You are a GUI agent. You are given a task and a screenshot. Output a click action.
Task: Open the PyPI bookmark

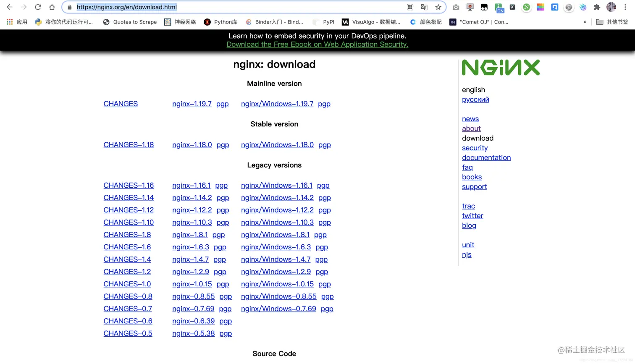pyautogui.click(x=323, y=22)
